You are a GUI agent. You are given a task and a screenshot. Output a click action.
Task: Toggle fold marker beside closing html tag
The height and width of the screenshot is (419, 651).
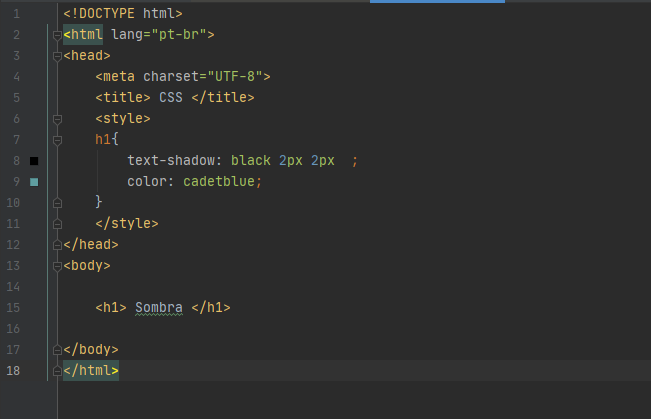57,371
